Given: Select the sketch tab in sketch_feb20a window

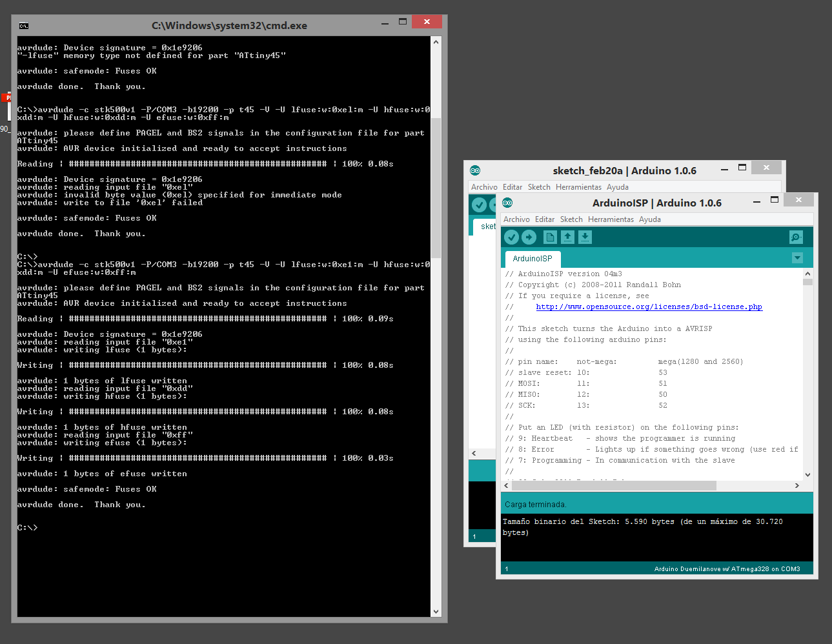Looking at the screenshot, I should (x=485, y=226).
